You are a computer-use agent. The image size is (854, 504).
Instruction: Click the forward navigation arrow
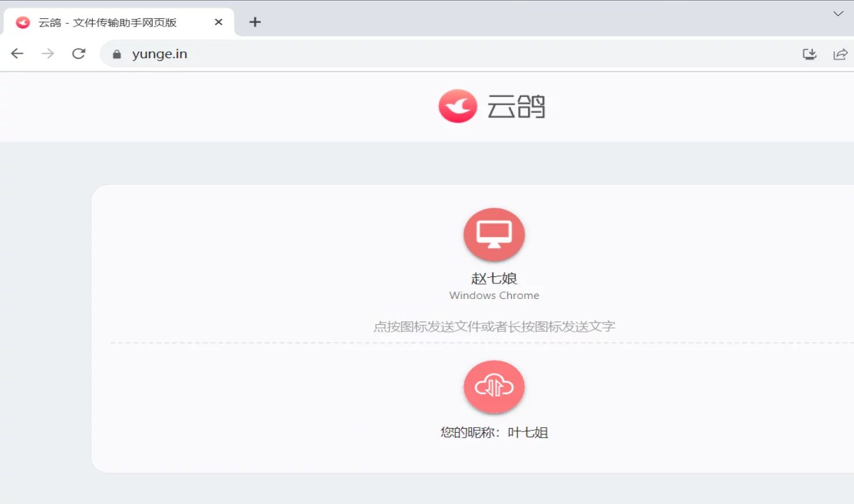pos(48,54)
